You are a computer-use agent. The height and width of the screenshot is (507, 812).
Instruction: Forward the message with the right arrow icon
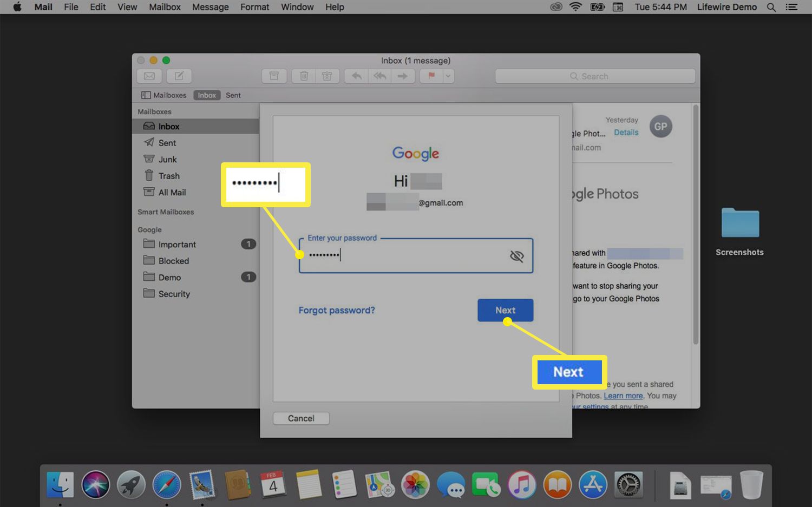click(x=403, y=76)
